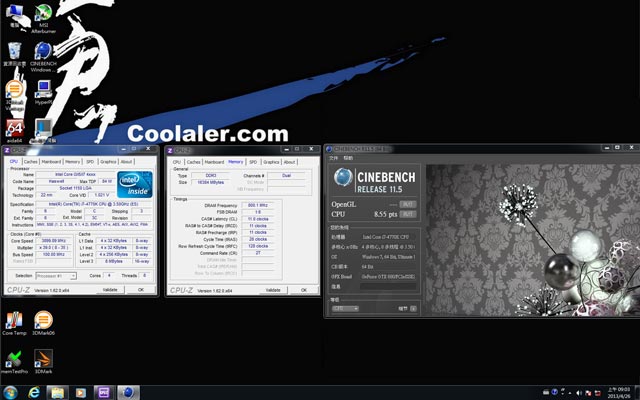Click the DRAM Frequency value field
640x400 pixels.
[x=258, y=205]
